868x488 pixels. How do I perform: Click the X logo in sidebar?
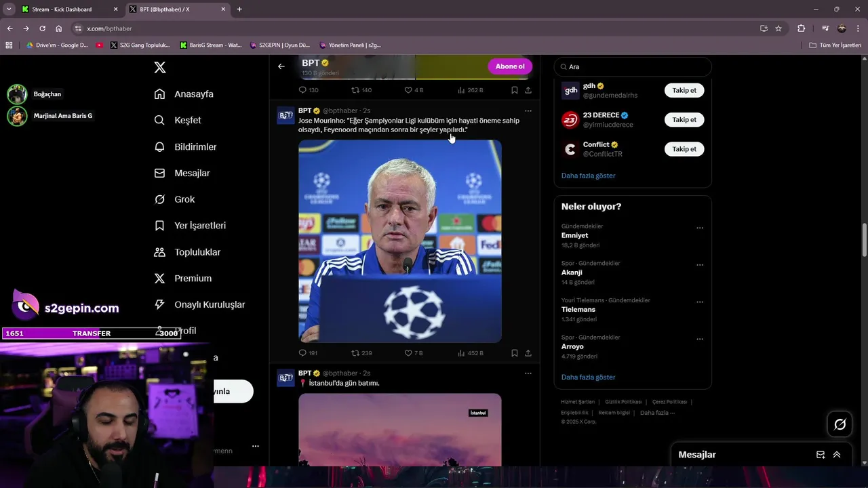[x=160, y=67]
